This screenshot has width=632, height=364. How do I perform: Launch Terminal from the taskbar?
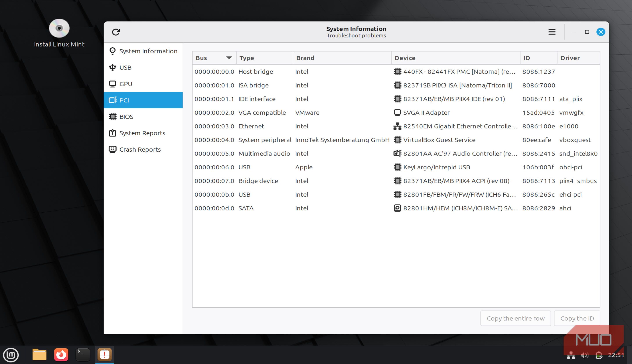click(83, 355)
